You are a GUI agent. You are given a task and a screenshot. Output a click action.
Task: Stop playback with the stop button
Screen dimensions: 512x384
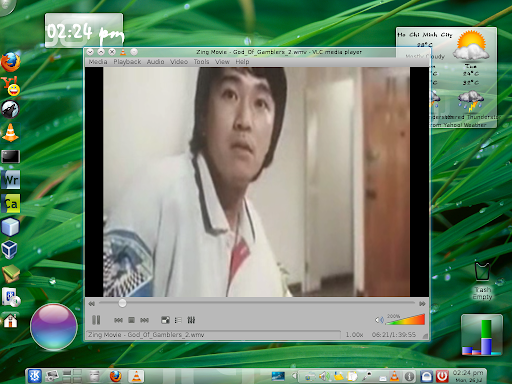131,320
